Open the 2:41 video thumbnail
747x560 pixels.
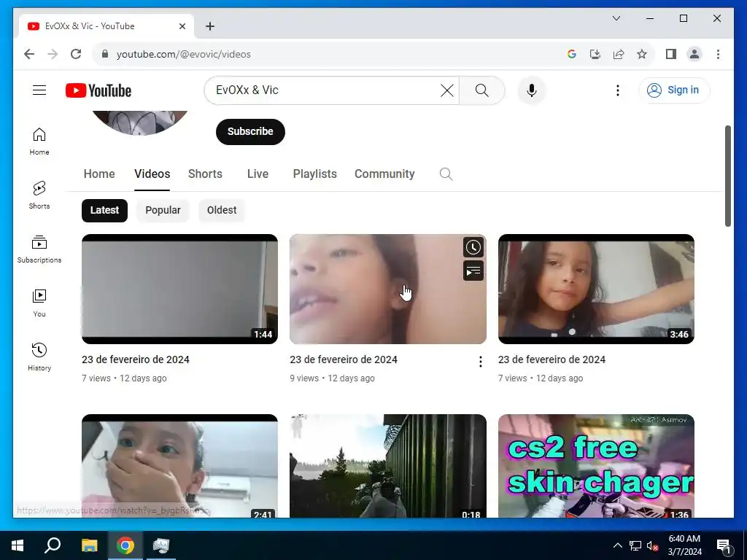179,466
